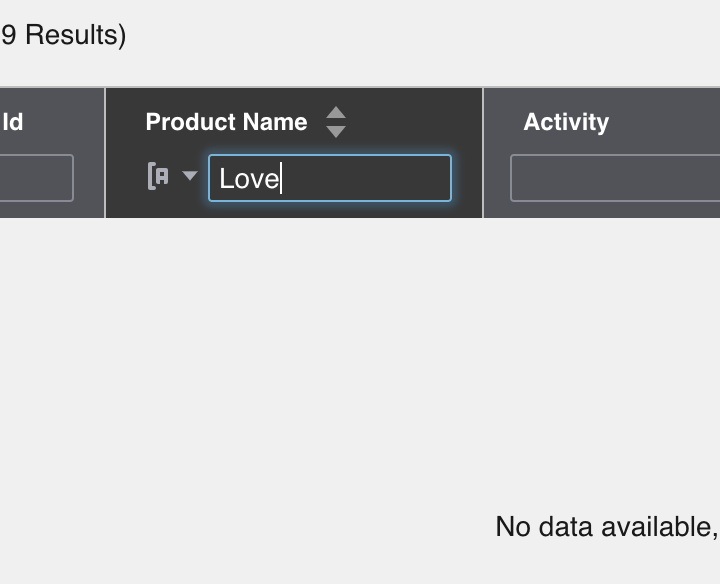720x584 pixels.
Task: Click the text-filter type icon beside Love
Action: coord(158,177)
